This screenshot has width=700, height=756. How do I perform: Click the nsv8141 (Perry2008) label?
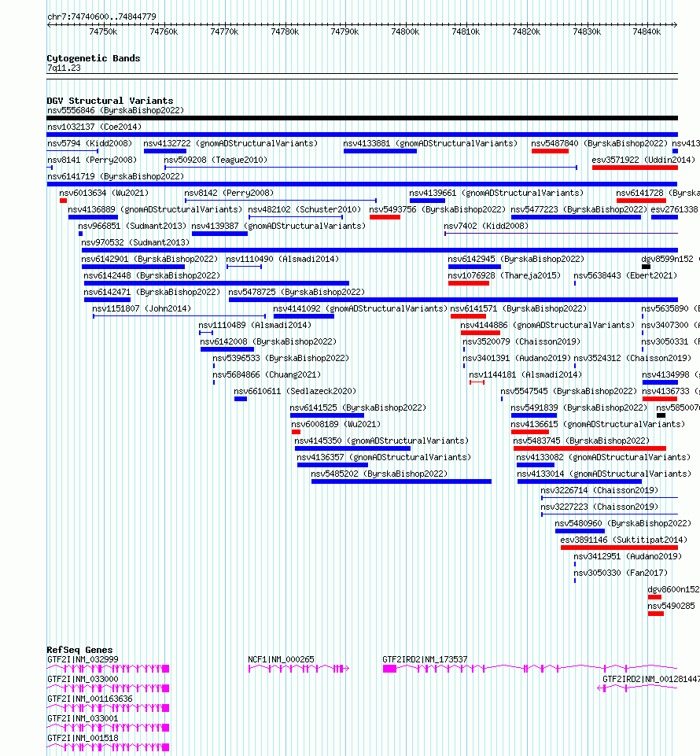(92, 160)
